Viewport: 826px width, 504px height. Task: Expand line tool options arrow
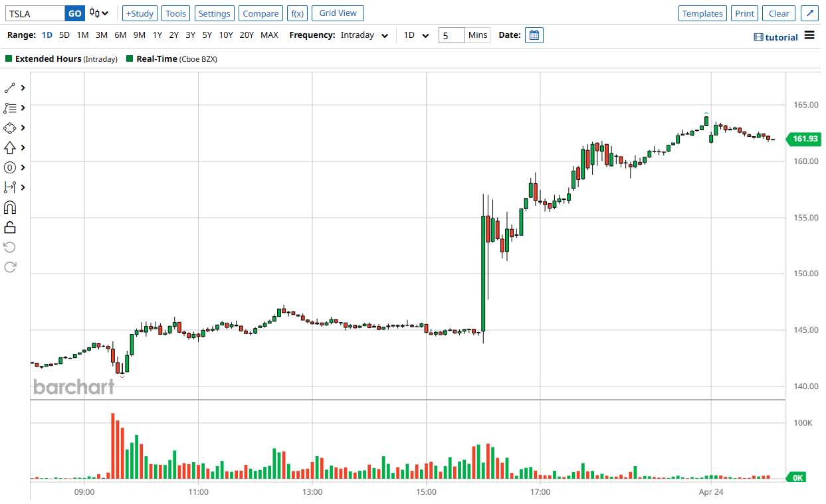coord(23,88)
